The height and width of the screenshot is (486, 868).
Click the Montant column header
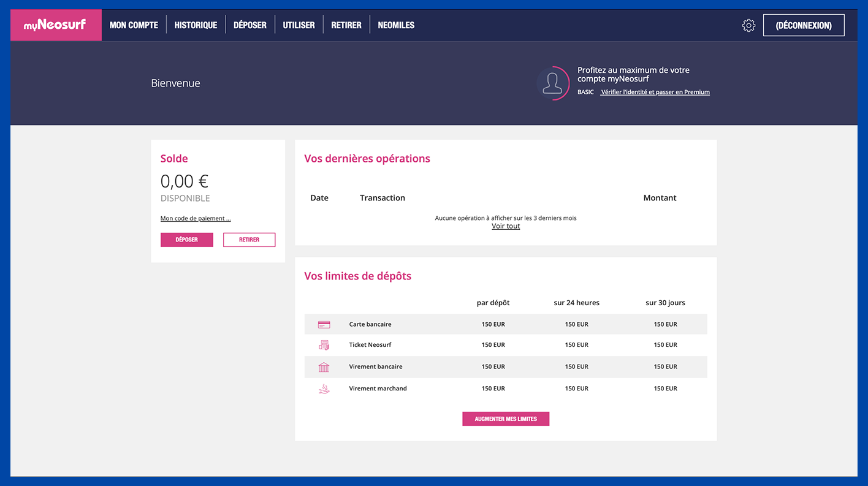pyautogui.click(x=660, y=198)
